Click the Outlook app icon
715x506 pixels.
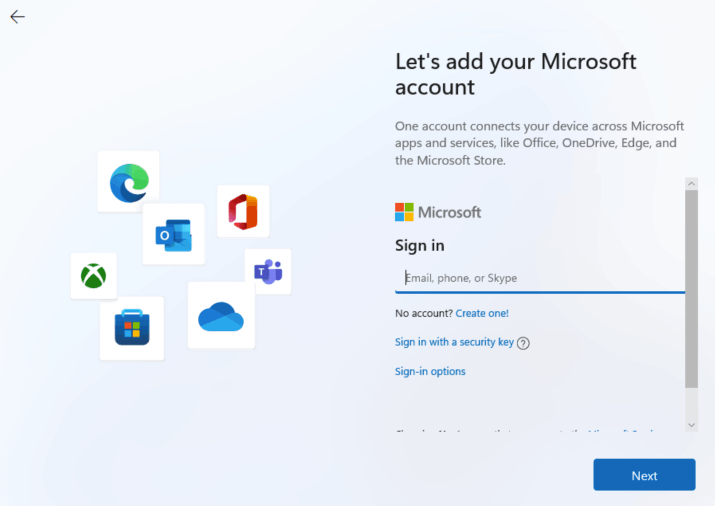coord(173,235)
